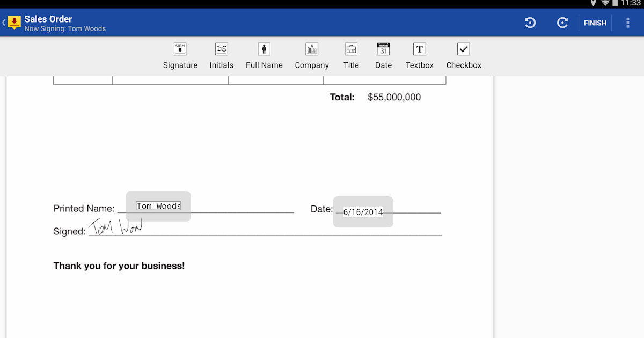
Task: Tap the location status bar icon
Action: coord(593,3)
